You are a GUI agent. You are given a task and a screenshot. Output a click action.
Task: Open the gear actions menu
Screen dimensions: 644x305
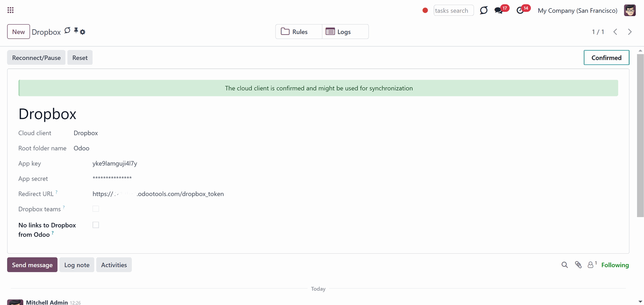83,32
